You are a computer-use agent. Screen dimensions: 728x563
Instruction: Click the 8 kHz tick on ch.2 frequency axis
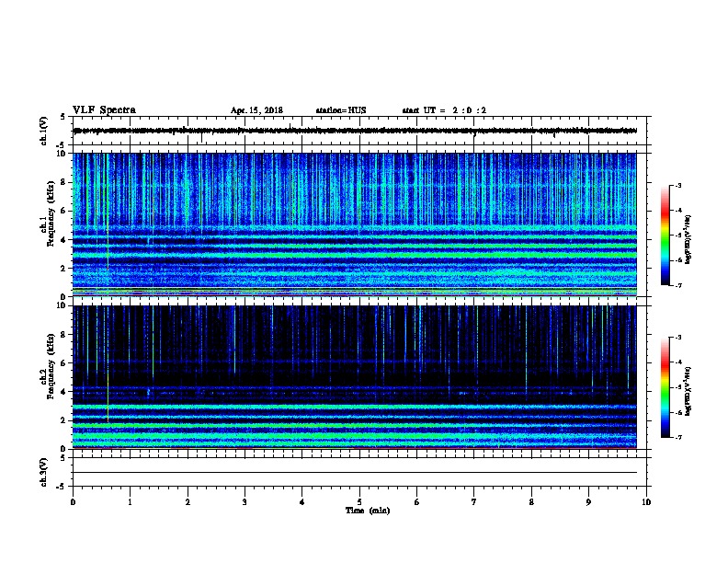click(x=64, y=335)
